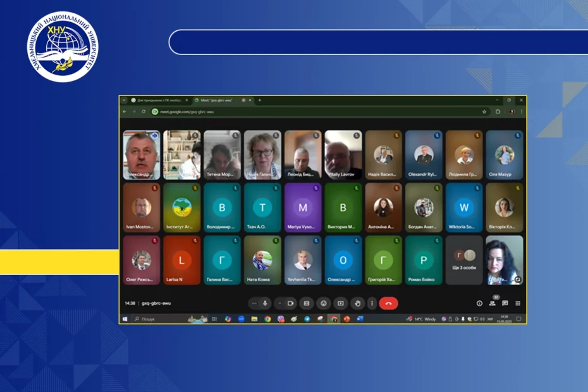
Task: Select the Богдан Анат... participant tile
Action: (x=424, y=207)
